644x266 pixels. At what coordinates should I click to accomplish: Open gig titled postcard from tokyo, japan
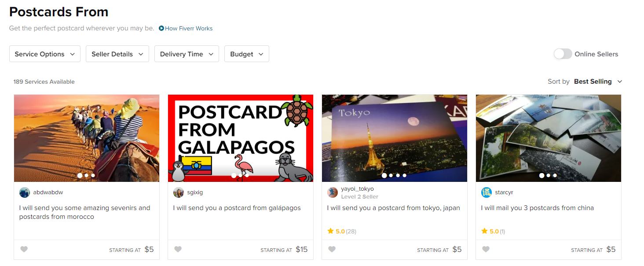click(394, 208)
